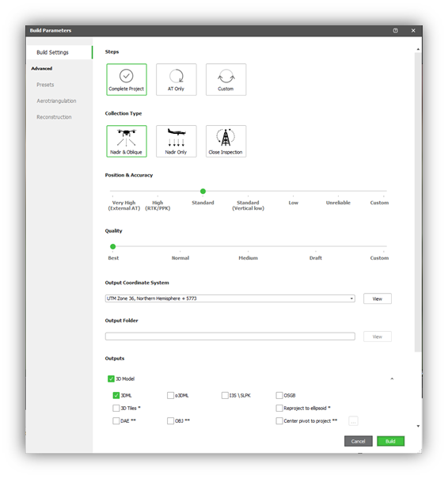Choose the Nadir Only airplane collection type

177,141
